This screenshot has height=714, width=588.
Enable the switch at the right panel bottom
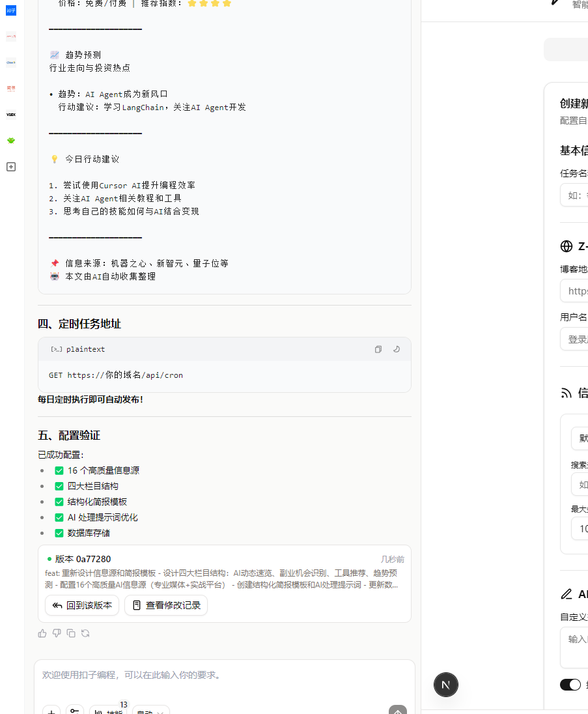pyautogui.click(x=570, y=685)
